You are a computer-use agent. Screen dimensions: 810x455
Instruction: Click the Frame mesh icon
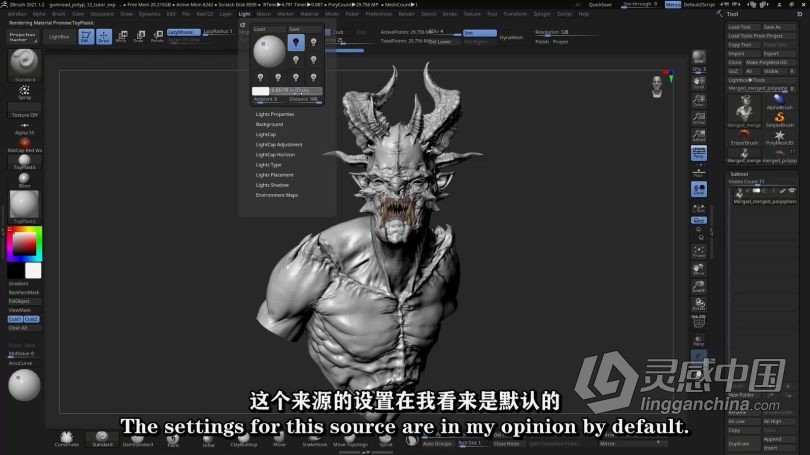(x=699, y=252)
